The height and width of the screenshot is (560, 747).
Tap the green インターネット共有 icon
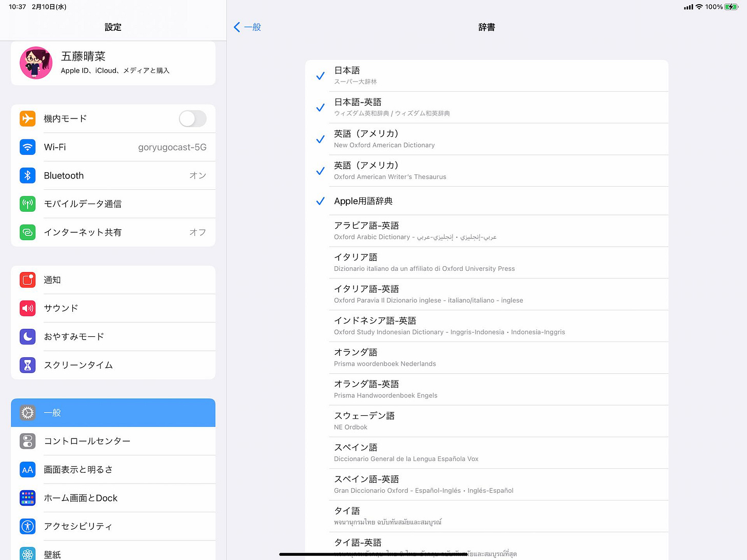coord(27,232)
